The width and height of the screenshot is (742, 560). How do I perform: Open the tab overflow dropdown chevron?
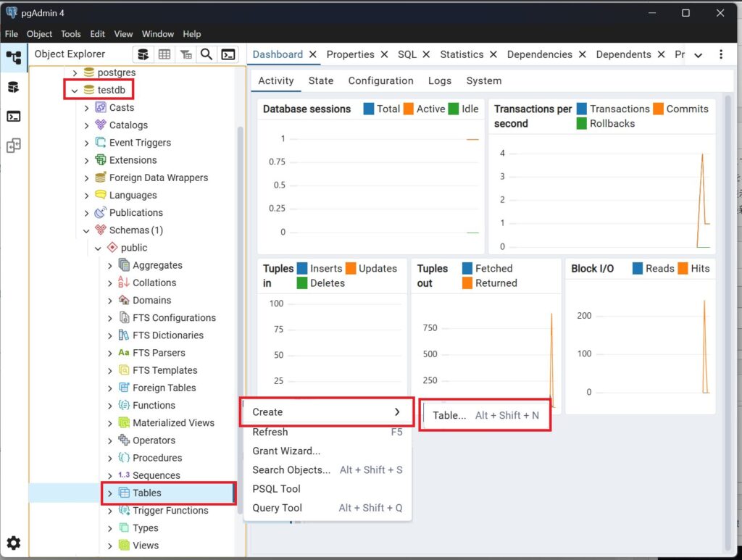698,55
